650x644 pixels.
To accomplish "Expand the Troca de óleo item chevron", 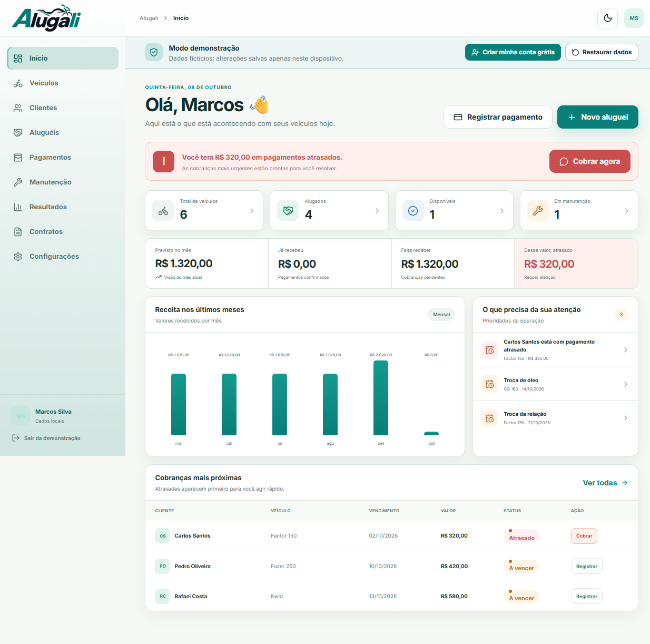I will tap(626, 384).
